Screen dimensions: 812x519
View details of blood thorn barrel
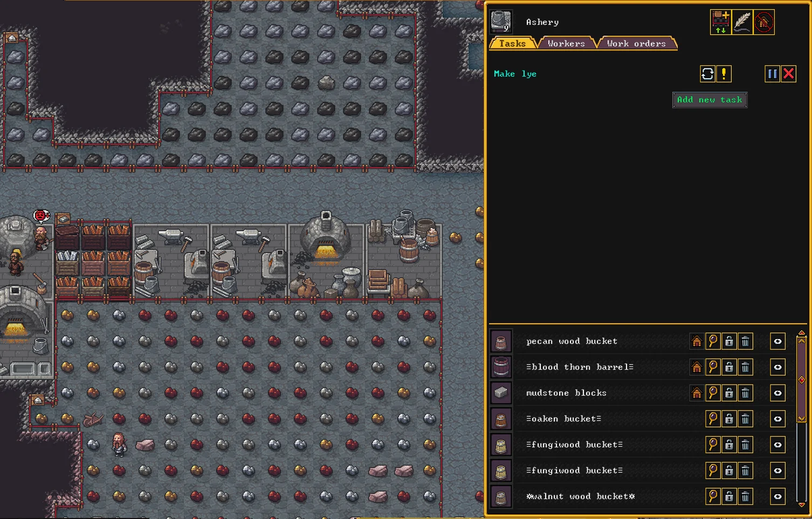pyautogui.click(x=713, y=367)
